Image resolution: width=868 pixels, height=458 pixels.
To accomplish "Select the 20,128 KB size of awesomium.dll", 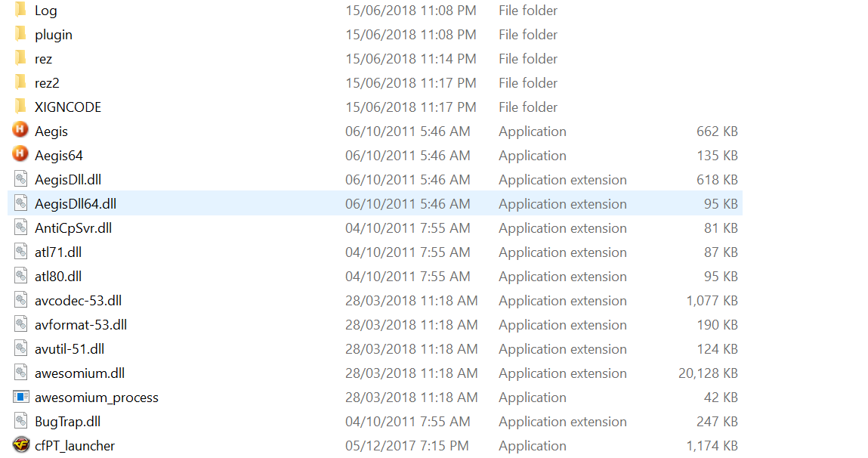I will [x=708, y=373].
